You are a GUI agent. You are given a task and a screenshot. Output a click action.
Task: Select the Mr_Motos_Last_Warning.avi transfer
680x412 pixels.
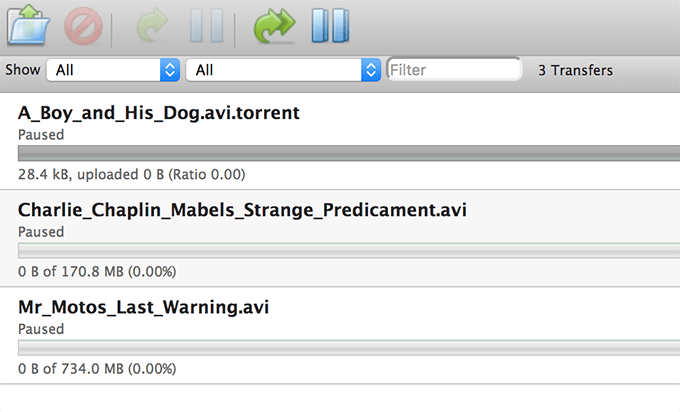click(144, 308)
